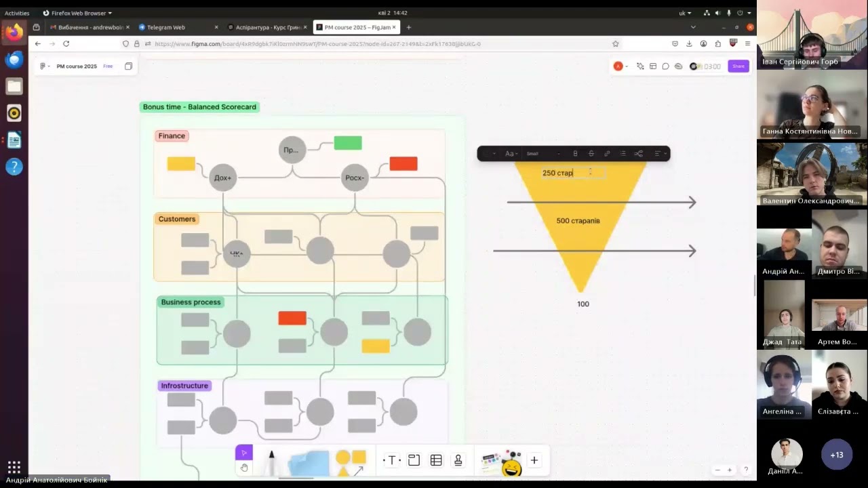Open Firefox Web Browser app menu
Image resolution: width=868 pixels, height=488 pixels.
[x=77, y=13]
